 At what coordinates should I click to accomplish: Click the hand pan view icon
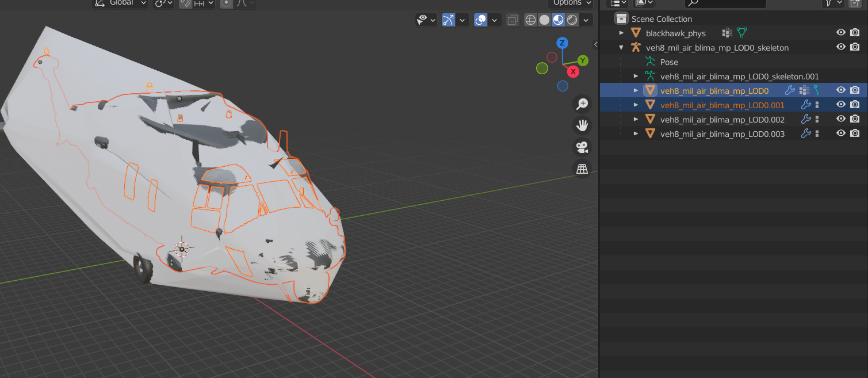(x=582, y=125)
